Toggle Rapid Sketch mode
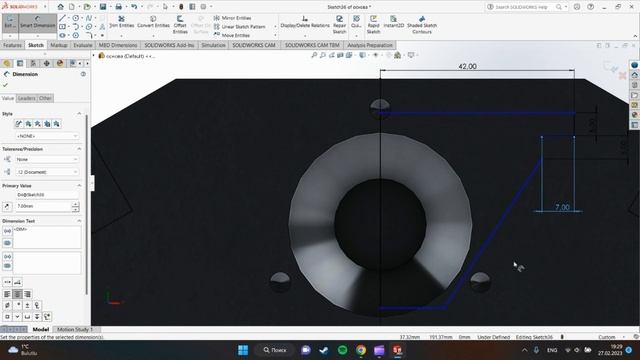Viewport: 640px width, 360px height. pos(373,25)
